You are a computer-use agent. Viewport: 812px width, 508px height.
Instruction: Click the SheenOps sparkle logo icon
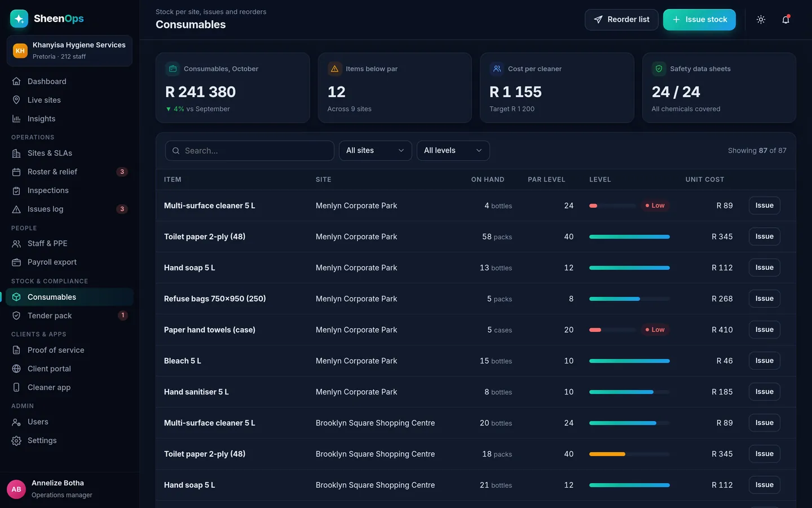pos(19,19)
